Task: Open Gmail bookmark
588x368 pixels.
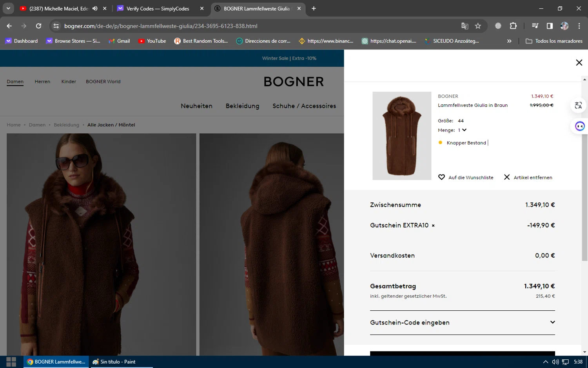Action: pos(119,41)
